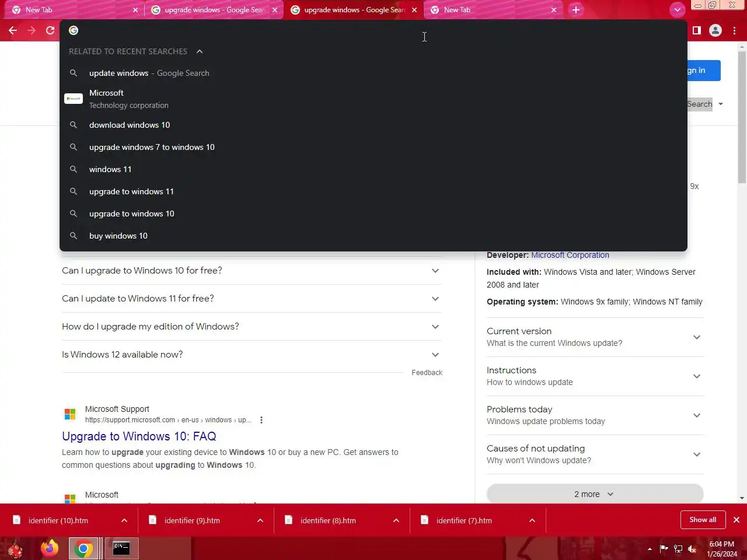The image size is (747, 560).
Task: Expand the Instructions section
Action: point(595,376)
